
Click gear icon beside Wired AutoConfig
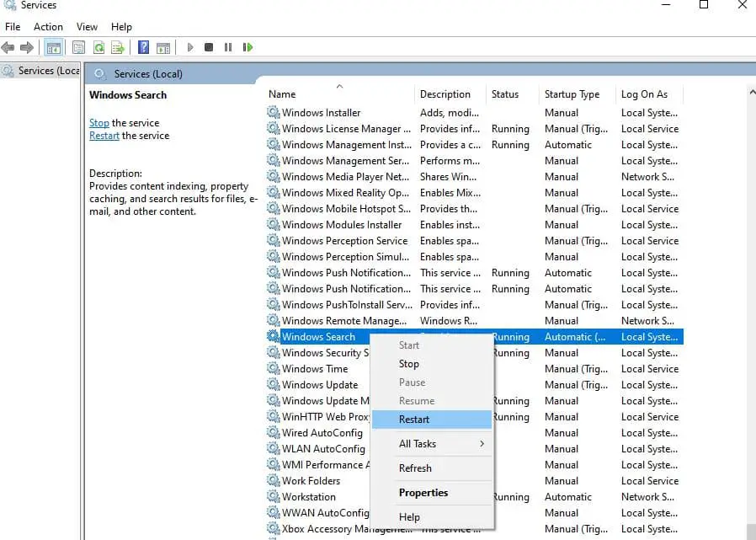click(274, 432)
